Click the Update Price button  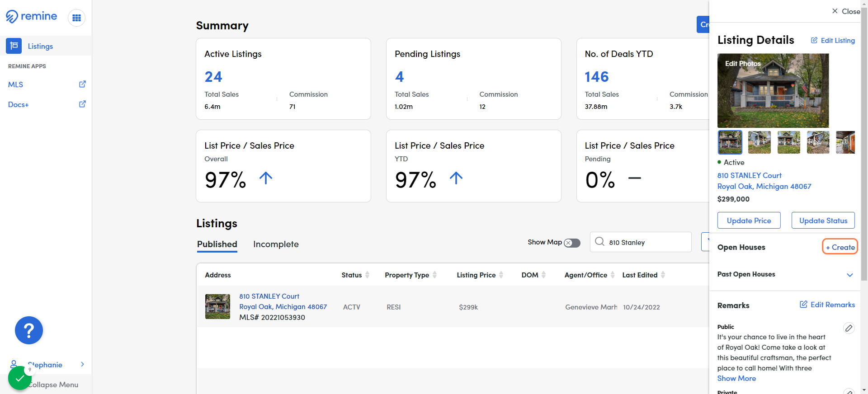click(x=749, y=220)
